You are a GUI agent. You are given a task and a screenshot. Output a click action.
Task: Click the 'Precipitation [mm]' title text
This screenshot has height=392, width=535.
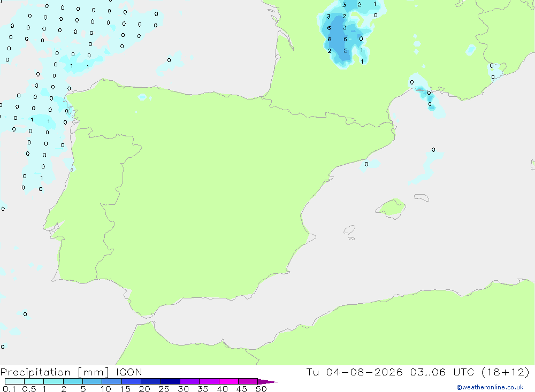[55, 372]
